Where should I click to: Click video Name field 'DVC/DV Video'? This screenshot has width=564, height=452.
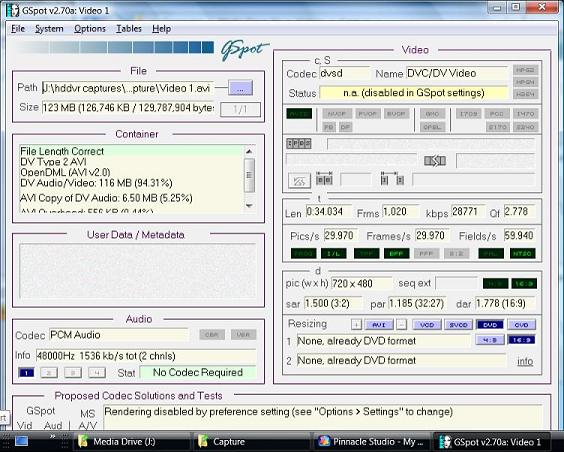pos(456,73)
